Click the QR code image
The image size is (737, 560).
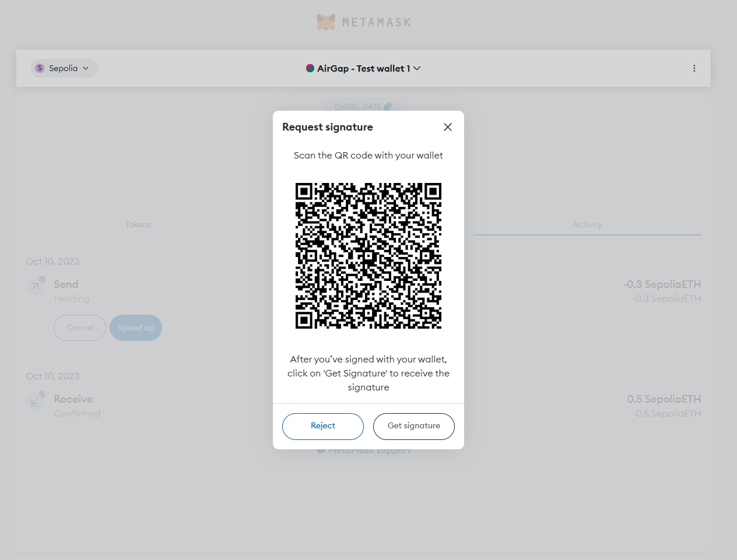tap(368, 256)
